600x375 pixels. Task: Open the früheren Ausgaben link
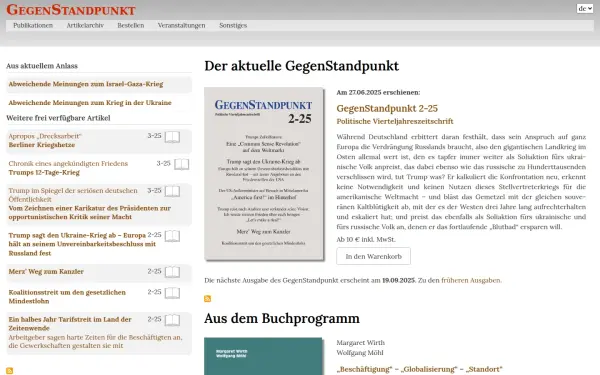point(471,280)
